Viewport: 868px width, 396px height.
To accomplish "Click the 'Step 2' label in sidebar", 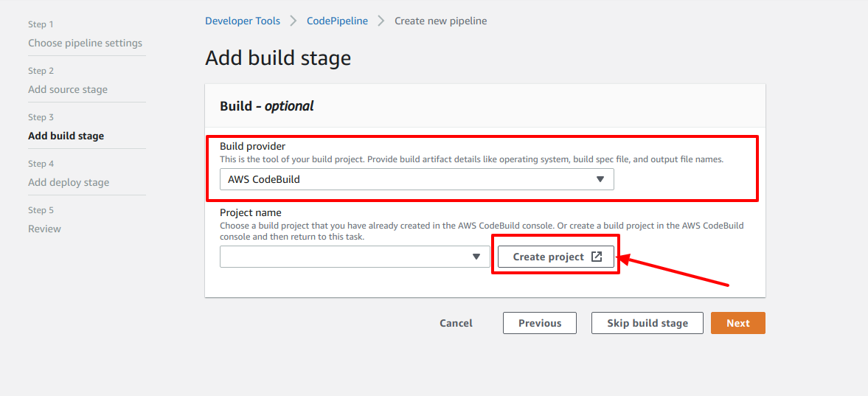I will click(41, 71).
